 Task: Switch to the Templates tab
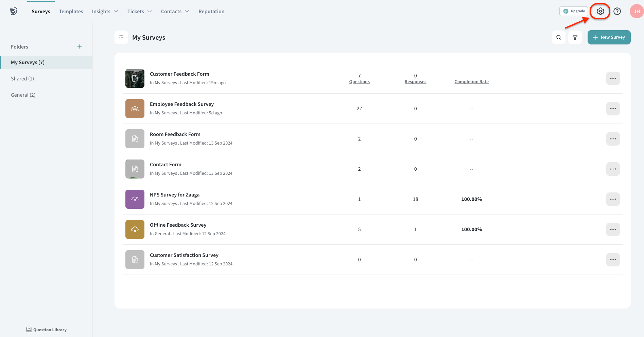[x=71, y=12]
